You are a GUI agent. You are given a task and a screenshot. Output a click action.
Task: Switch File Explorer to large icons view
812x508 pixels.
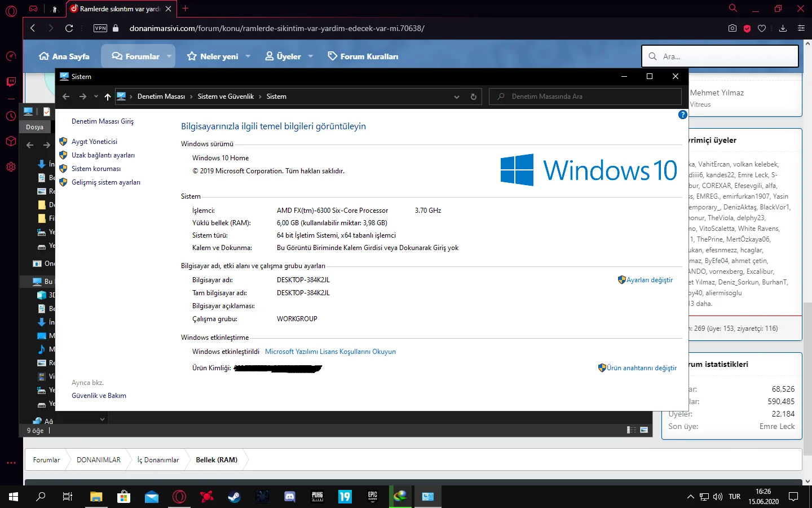(644, 430)
